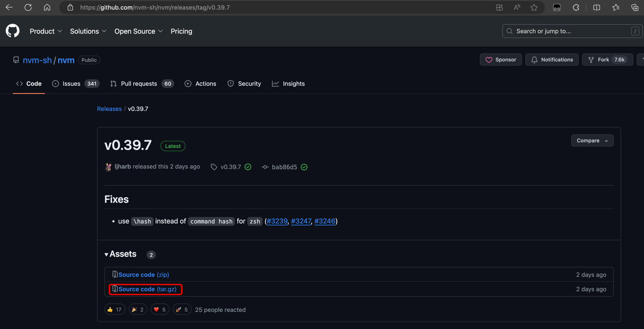Viewport: 644px width, 329px height.
Task: Click the 25 people reacted text
Action: tap(220, 310)
